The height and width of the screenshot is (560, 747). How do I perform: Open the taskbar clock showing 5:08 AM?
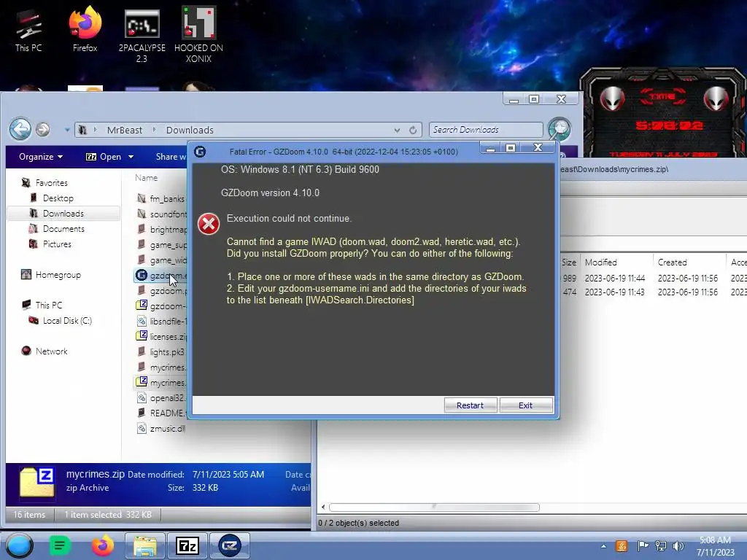[715, 546]
